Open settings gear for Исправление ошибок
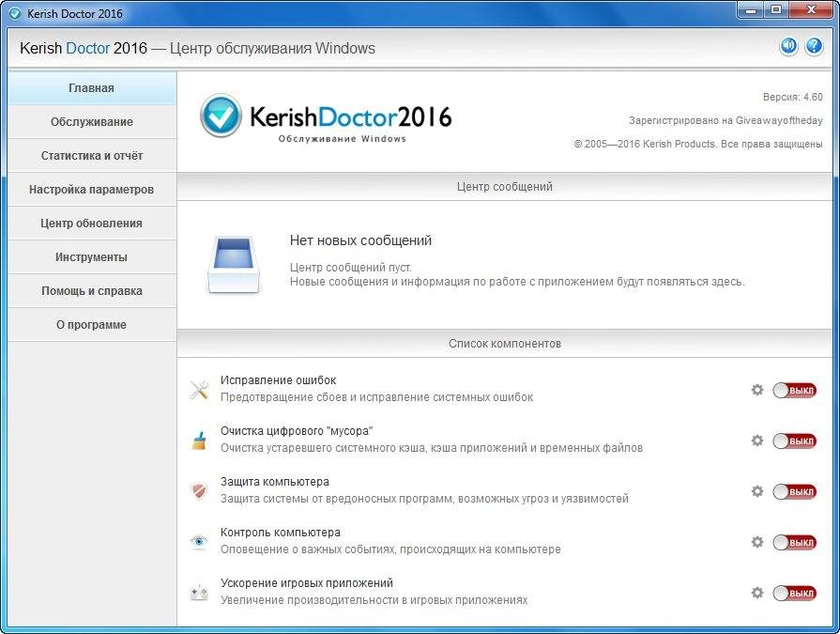Screen dimensions: 840x634 (757, 390)
